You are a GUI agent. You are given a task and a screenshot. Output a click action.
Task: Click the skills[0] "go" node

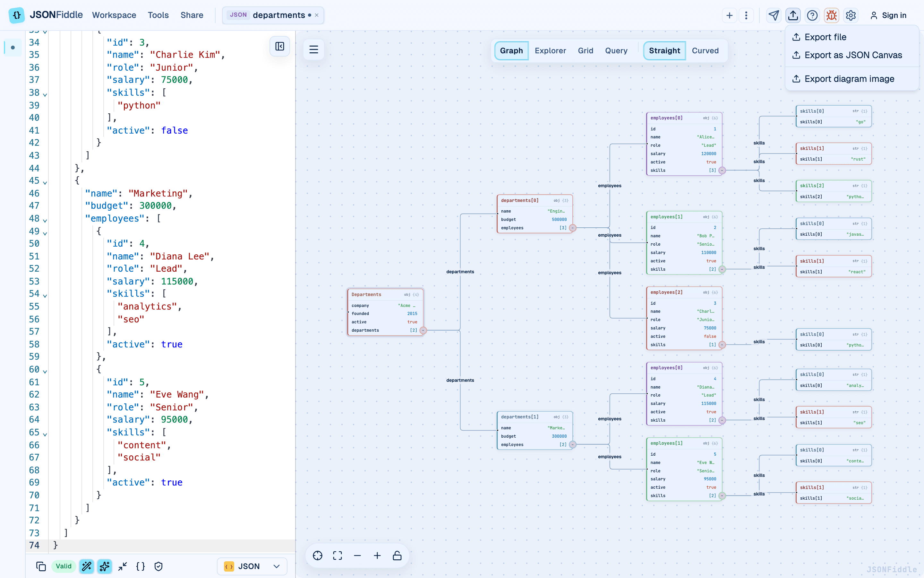pyautogui.click(x=834, y=116)
